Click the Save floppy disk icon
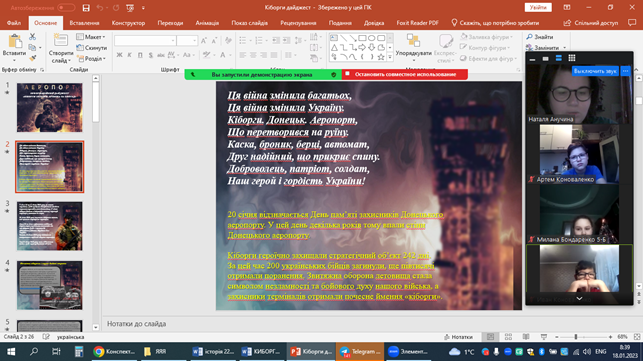This screenshot has height=361, width=643. [86, 8]
